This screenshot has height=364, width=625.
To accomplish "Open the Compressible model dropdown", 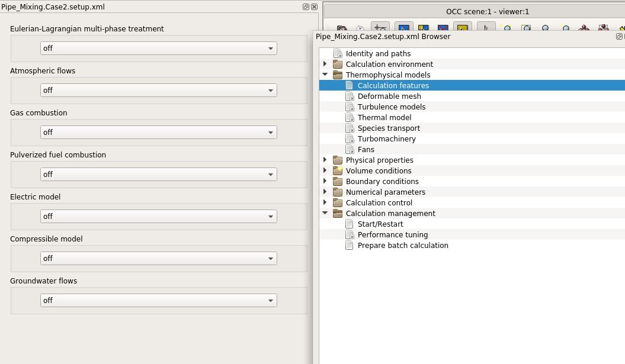I will click(158, 259).
